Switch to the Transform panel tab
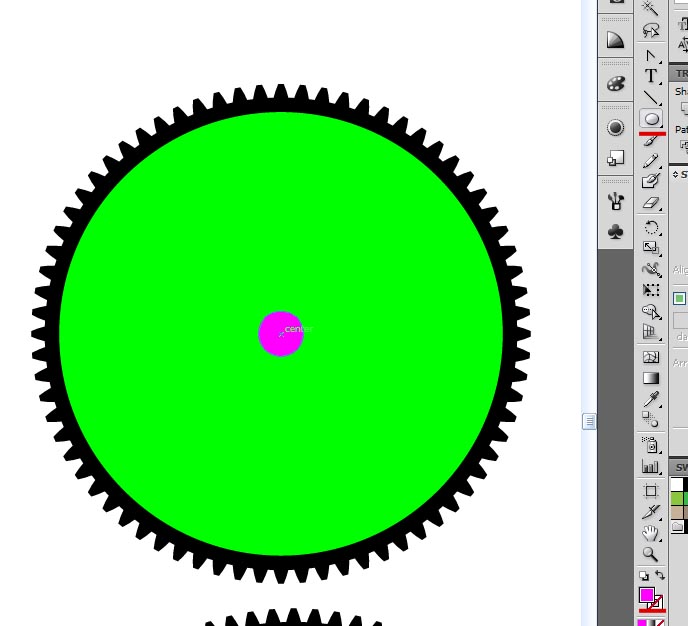The image size is (688, 626). tap(680, 73)
